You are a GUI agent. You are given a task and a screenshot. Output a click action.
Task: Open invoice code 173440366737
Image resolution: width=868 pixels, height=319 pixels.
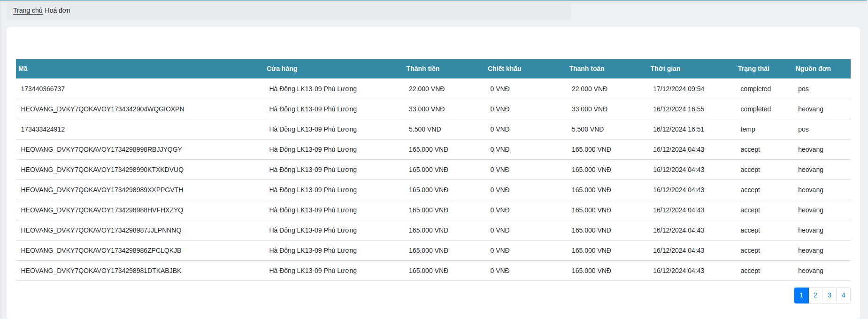click(43, 89)
